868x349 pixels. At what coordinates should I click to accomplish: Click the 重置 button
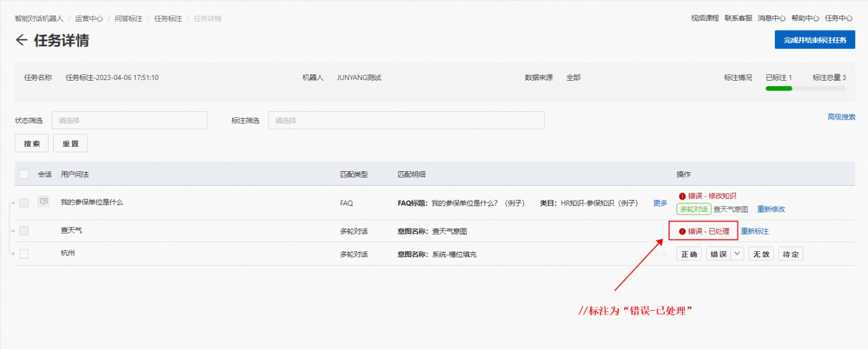[70, 143]
